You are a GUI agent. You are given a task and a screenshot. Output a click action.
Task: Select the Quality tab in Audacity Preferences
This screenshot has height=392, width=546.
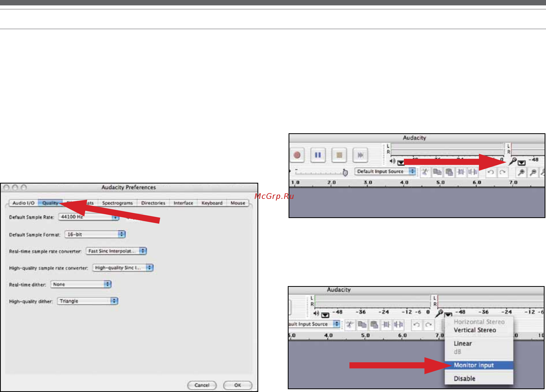coord(50,203)
